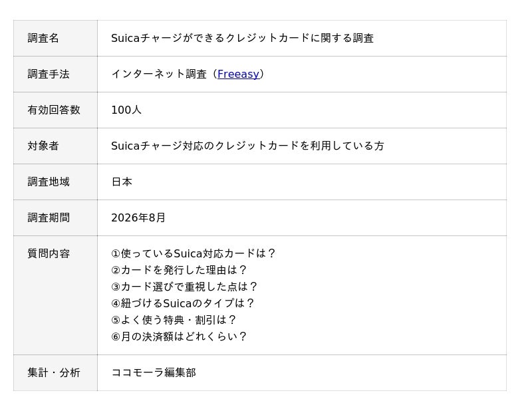Viewport: 532px width, 411px height.
Task: Click the 2026年8月 date value
Action: tap(138, 217)
